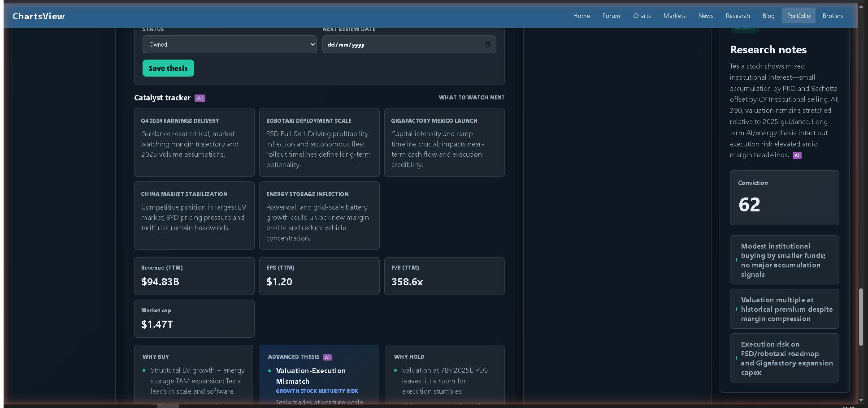The height and width of the screenshot is (408, 868).
Task: Click the Revenue (TTM) value $94.83B
Action: [x=160, y=282]
